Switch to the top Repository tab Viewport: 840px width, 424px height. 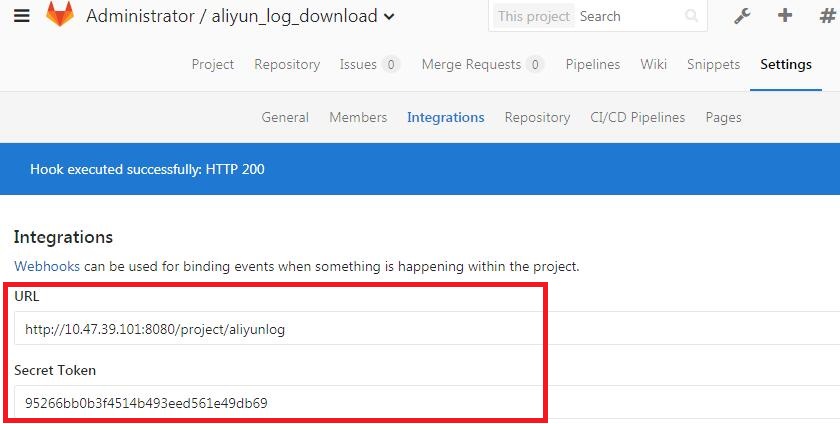click(x=287, y=64)
